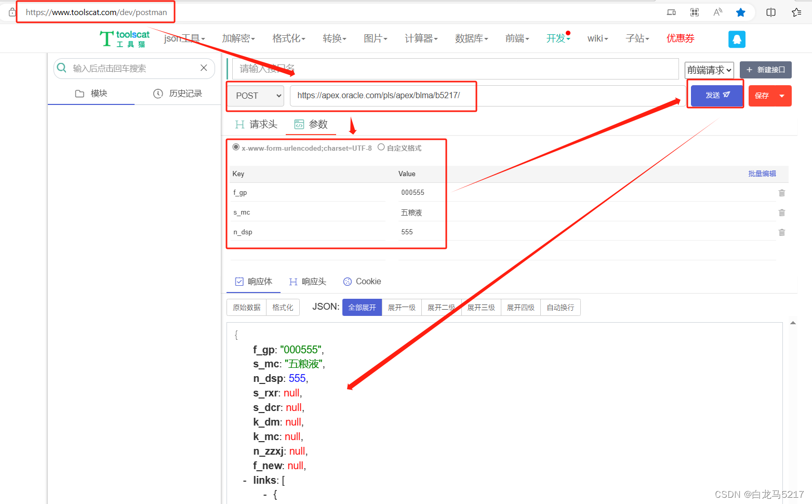Open the 前端 dropdown menu
Screen dimensions: 812x504
[x=517, y=38]
